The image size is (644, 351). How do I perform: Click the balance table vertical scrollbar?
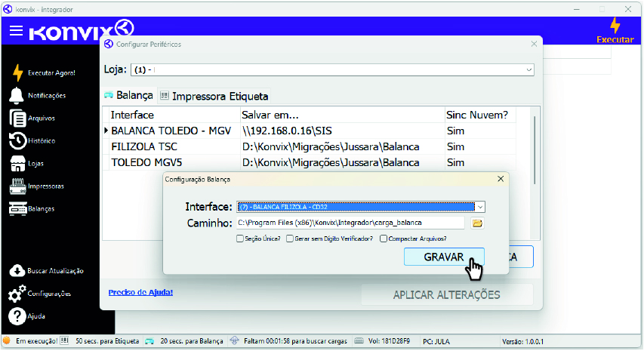point(535,150)
